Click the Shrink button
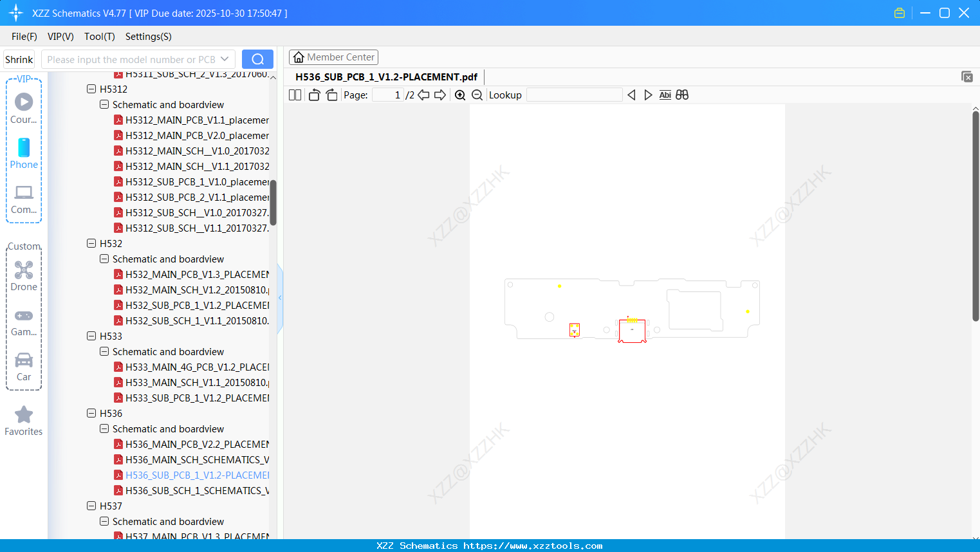Viewport: 980px width, 552px height. click(18, 59)
